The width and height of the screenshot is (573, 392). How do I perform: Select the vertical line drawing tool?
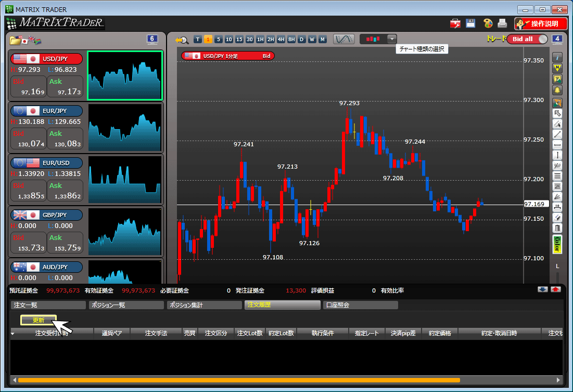pos(557,156)
